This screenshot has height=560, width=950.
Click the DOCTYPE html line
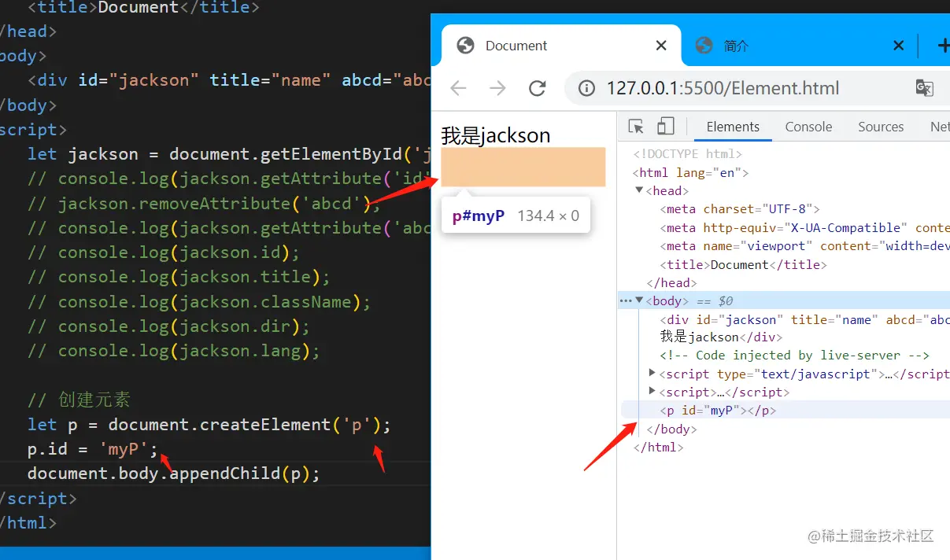click(687, 154)
